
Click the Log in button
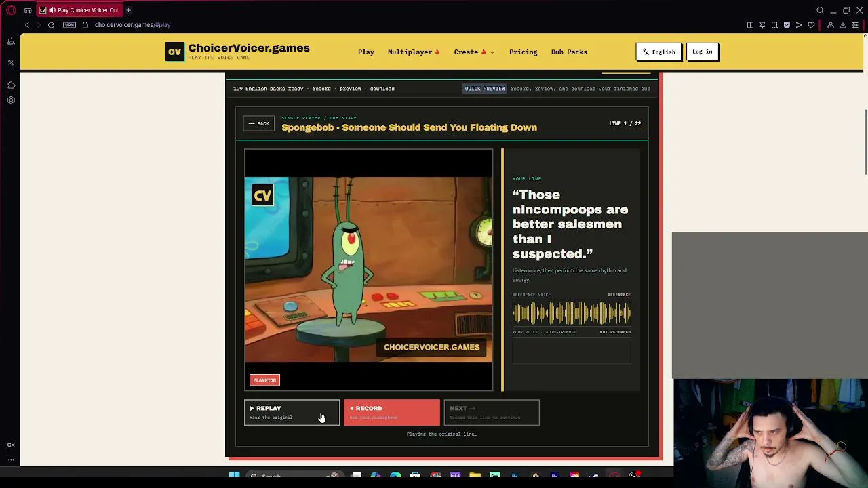pos(703,52)
